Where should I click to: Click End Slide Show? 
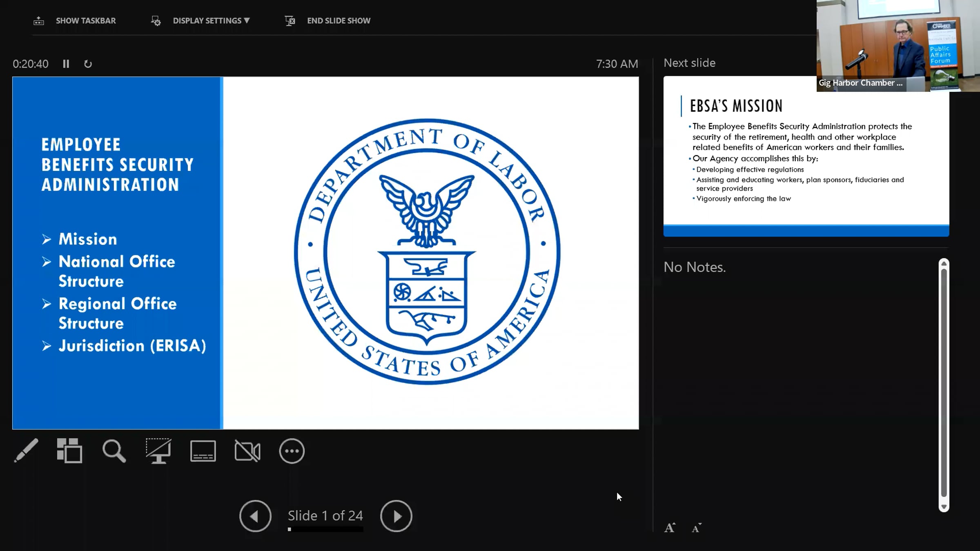[x=327, y=20]
